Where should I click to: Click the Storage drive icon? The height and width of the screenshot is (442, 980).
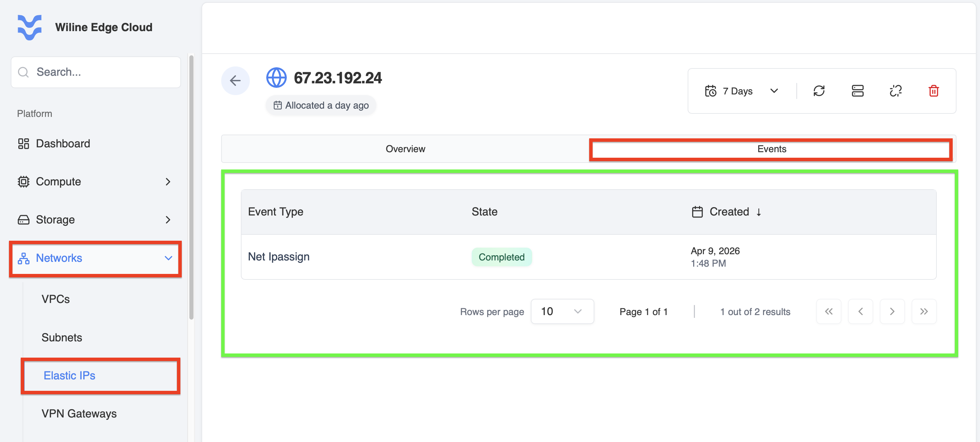[23, 220]
